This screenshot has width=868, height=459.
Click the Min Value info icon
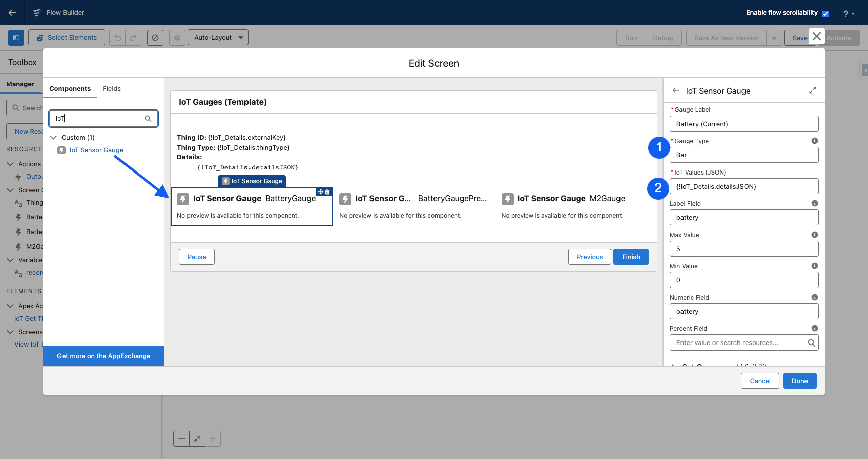coord(815,266)
